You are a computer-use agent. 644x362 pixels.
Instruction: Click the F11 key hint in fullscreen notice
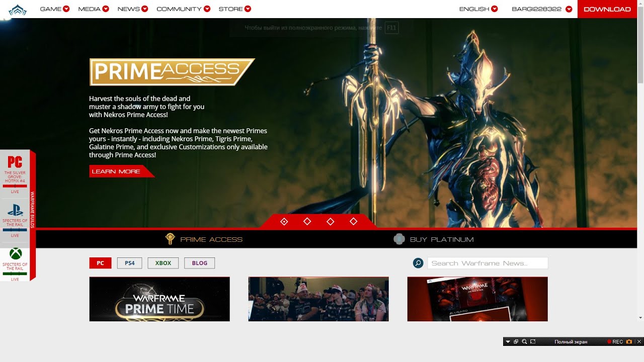click(392, 28)
